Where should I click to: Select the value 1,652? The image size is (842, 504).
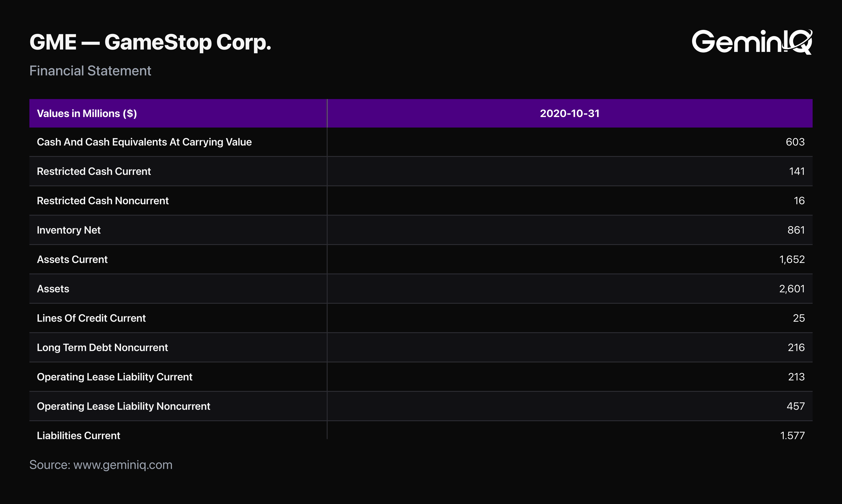click(x=792, y=259)
